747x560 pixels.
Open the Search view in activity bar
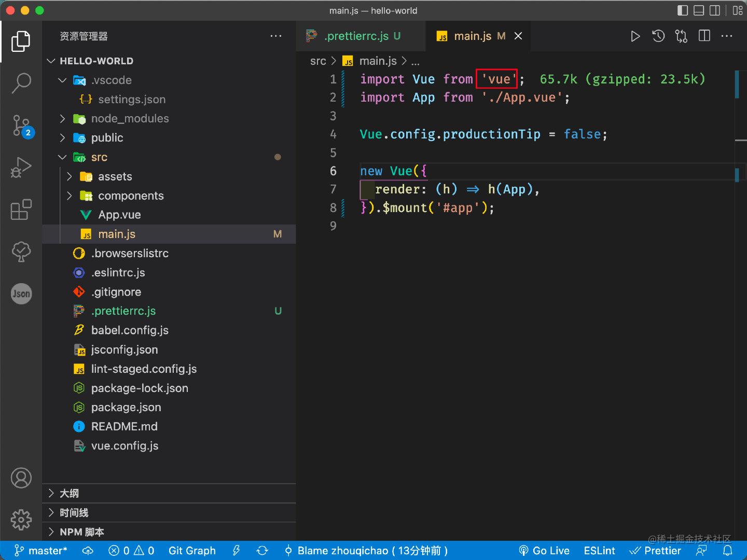21,83
